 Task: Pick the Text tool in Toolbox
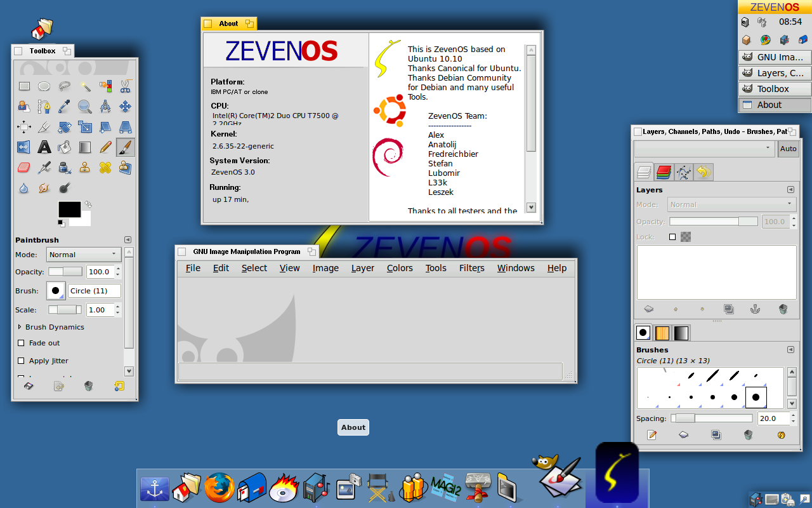(44, 147)
